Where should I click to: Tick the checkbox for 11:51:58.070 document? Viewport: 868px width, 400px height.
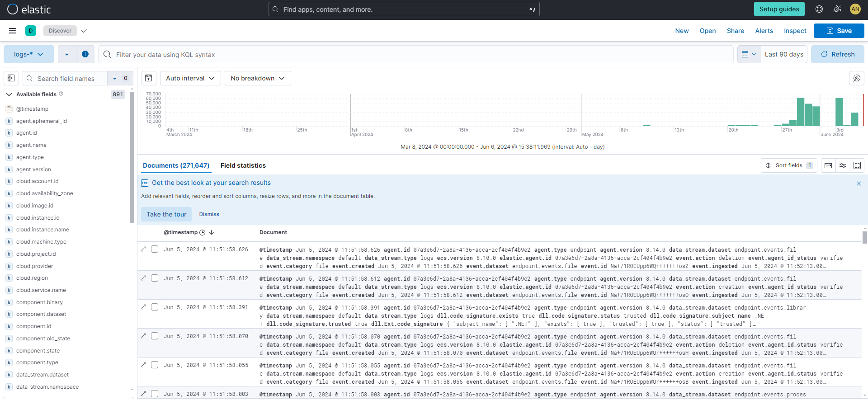click(155, 336)
